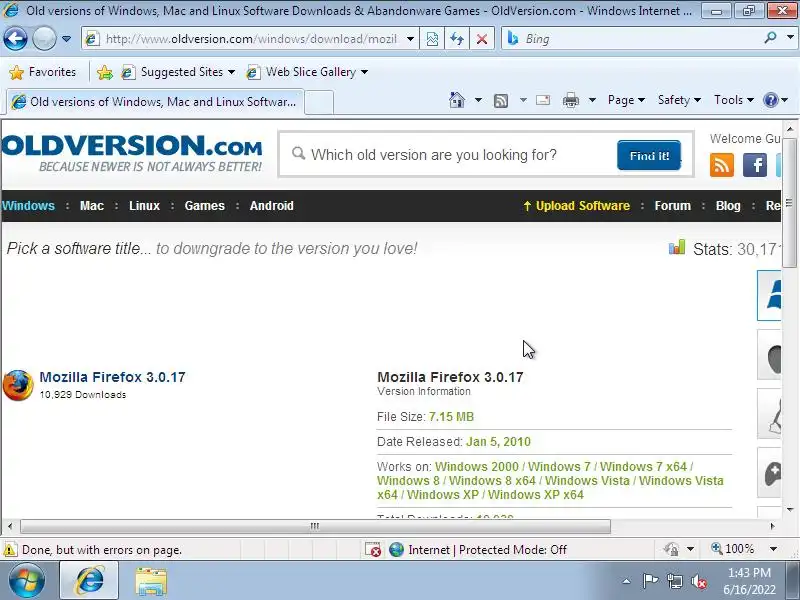Click Add to Favorites Bar icon
This screenshot has height=600, width=800.
pos(105,72)
